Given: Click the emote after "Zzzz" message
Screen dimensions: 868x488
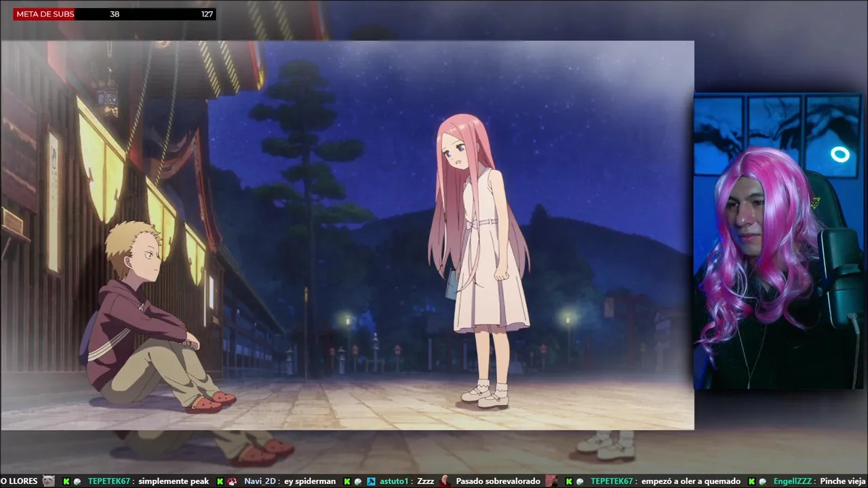Looking at the screenshot, I should [445, 481].
